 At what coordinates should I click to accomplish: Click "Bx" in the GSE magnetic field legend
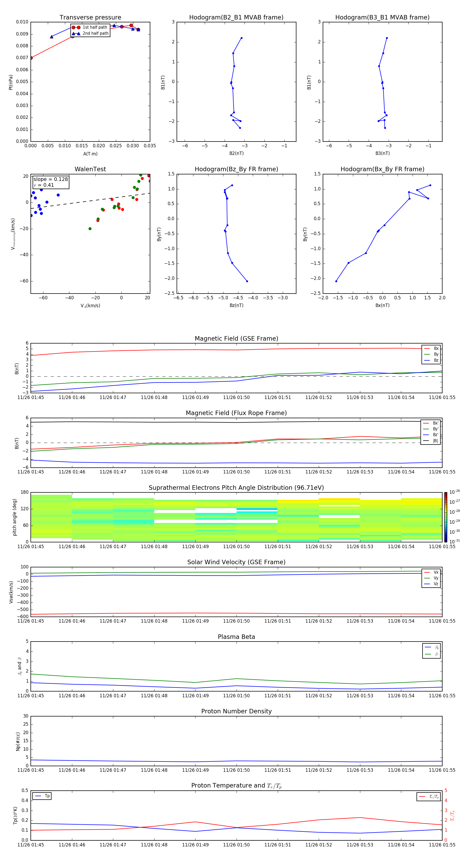pos(436,349)
